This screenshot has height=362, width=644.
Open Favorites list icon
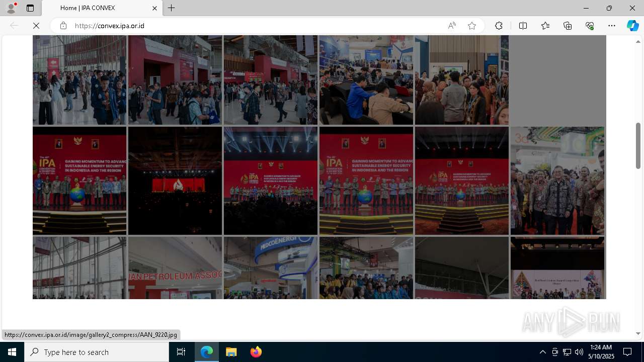pyautogui.click(x=545, y=26)
